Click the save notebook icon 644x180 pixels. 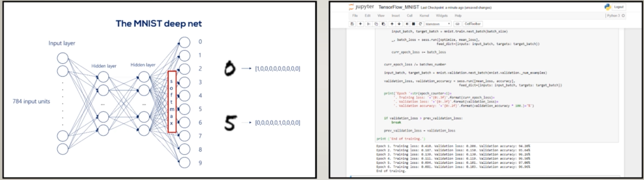point(352,24)
